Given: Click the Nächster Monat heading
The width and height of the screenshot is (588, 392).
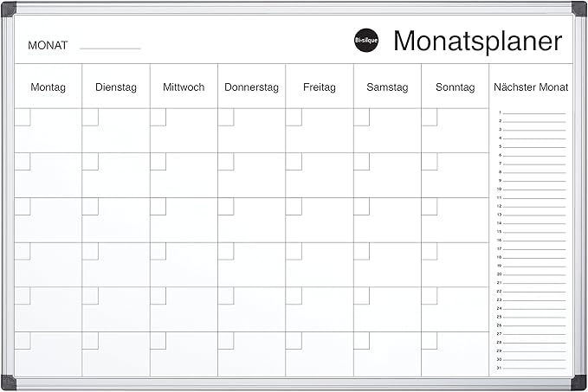Looking at the screenshot, I should [x=531, y=87].
